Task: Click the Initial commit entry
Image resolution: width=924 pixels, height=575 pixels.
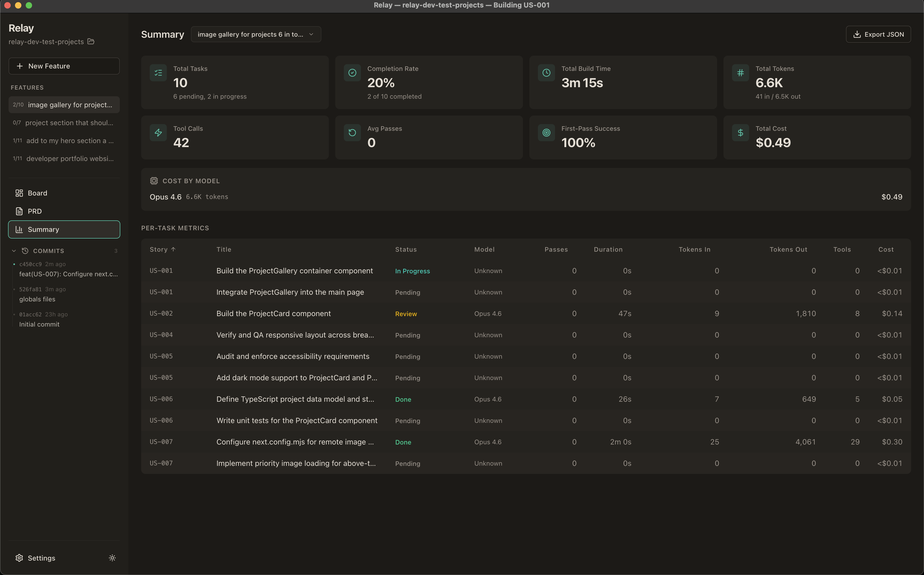Action: pyautogui.click(x=40, y=324)
